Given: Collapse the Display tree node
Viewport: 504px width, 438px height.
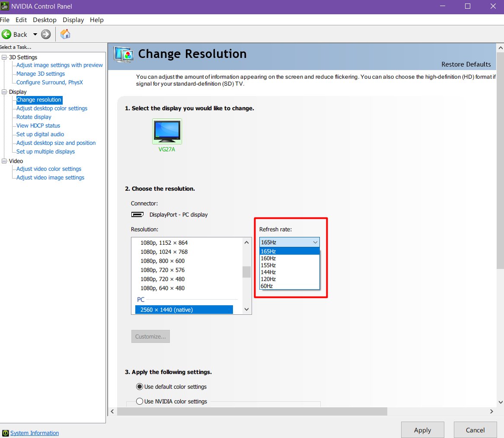Looking at the screenshot, I should (x=4, y=92).
